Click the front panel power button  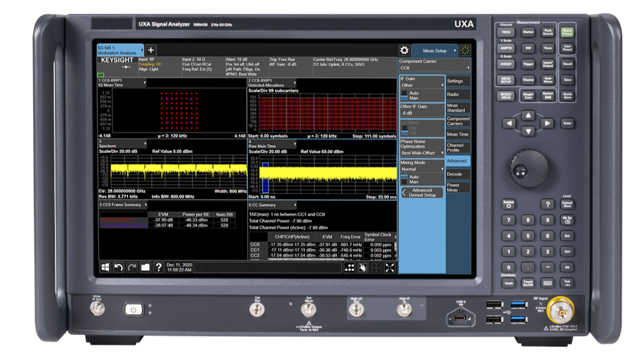click(x=133, y=309)
